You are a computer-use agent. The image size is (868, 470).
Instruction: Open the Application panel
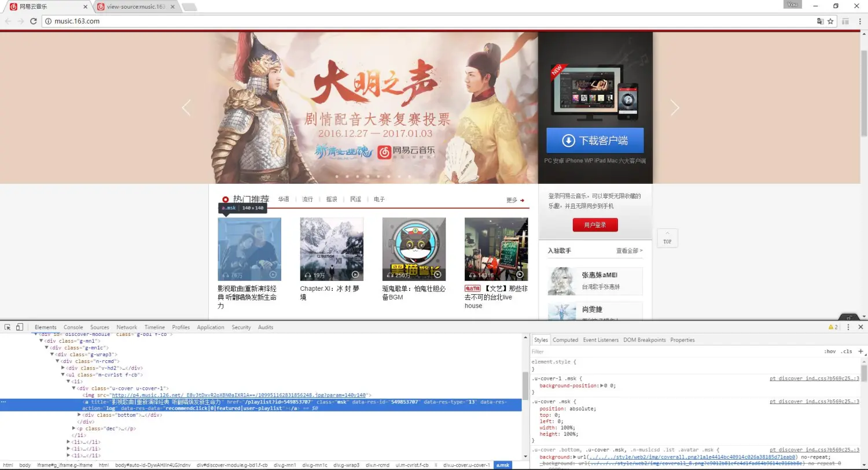[x=211, y=327]
